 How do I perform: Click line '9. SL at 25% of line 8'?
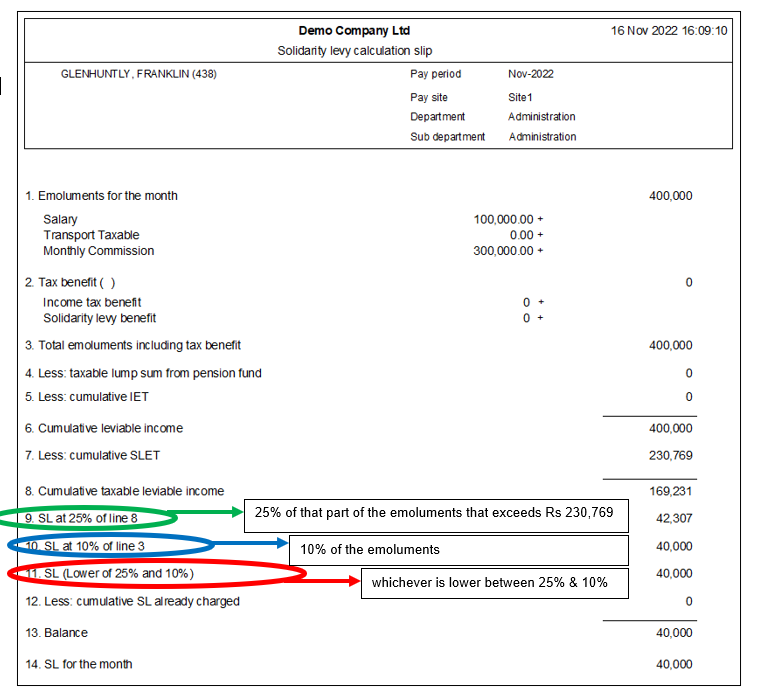[81, 518]
